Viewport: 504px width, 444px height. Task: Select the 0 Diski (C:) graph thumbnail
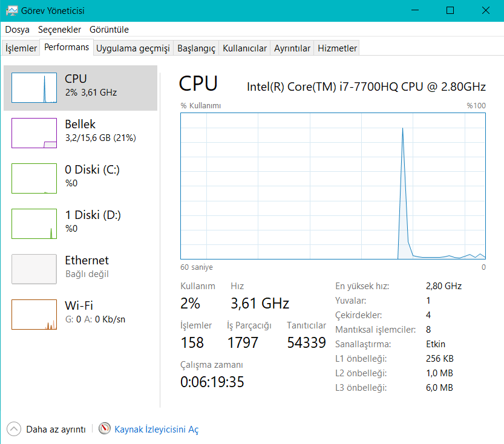coord(34,178)
